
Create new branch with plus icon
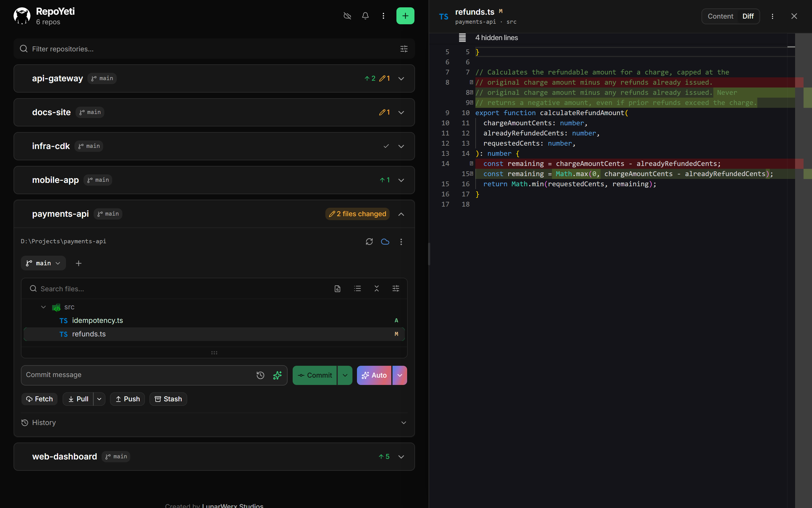(x=78, y=263)
